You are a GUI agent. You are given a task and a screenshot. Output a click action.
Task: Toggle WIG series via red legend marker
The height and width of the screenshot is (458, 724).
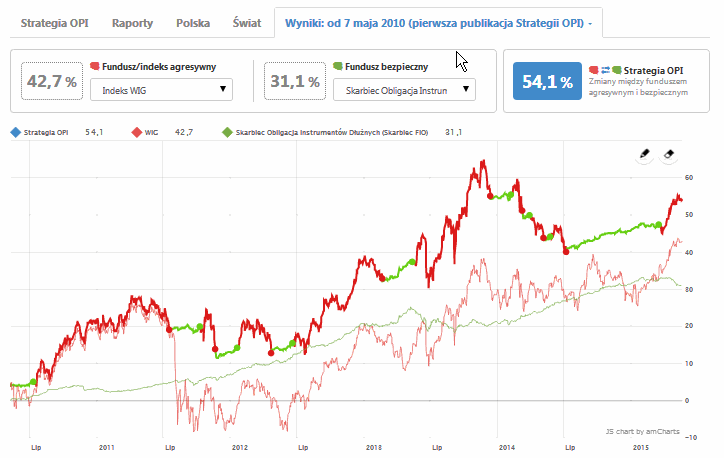tap(137, 131)
